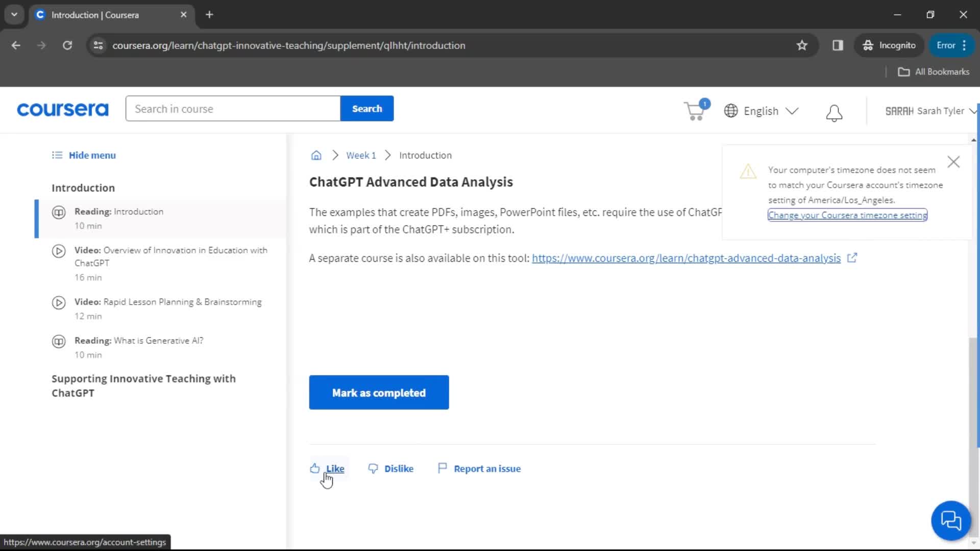Click the shopping cart icon
The image size is (980, 551).
coord(696,110)
